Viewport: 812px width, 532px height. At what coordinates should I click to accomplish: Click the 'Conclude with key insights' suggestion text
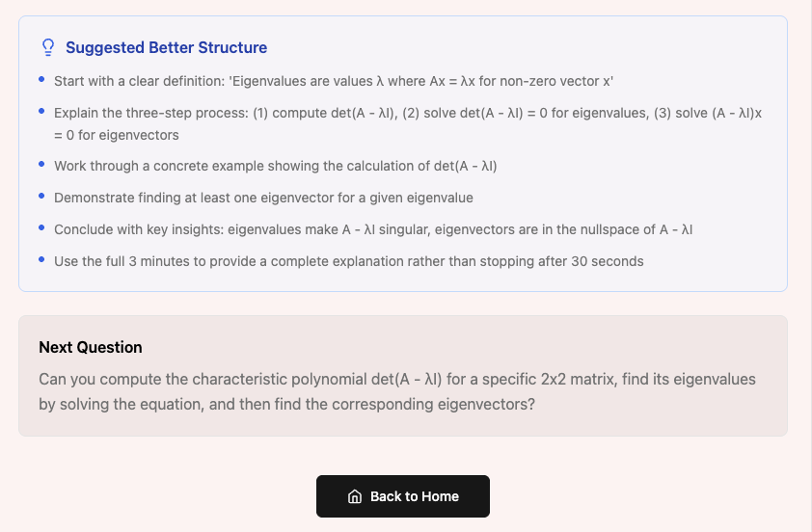373,229
